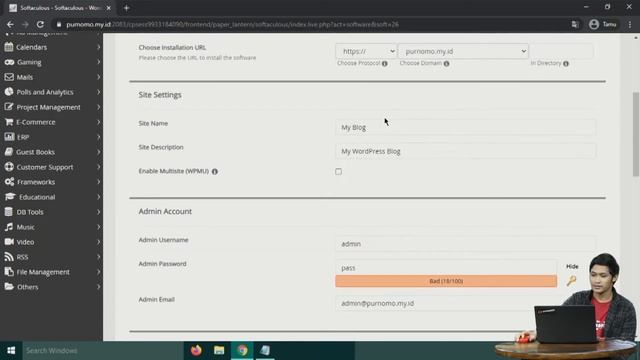Open the Windows Start menu

11,350
